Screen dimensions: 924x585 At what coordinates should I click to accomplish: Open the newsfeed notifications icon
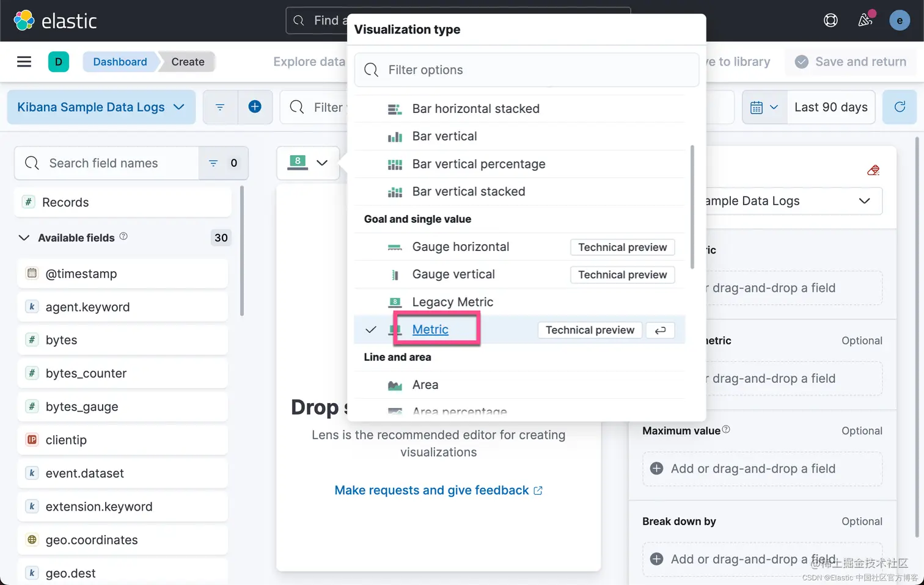865,20
